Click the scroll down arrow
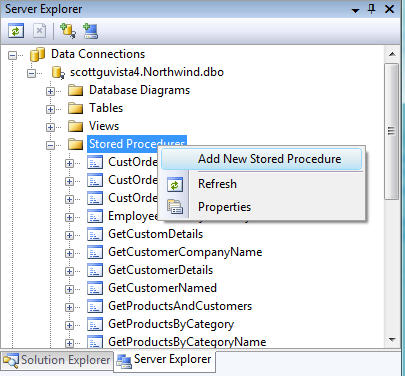Viewport: 405px width, 376px height. pyautogui.click(x=392, y=340)
